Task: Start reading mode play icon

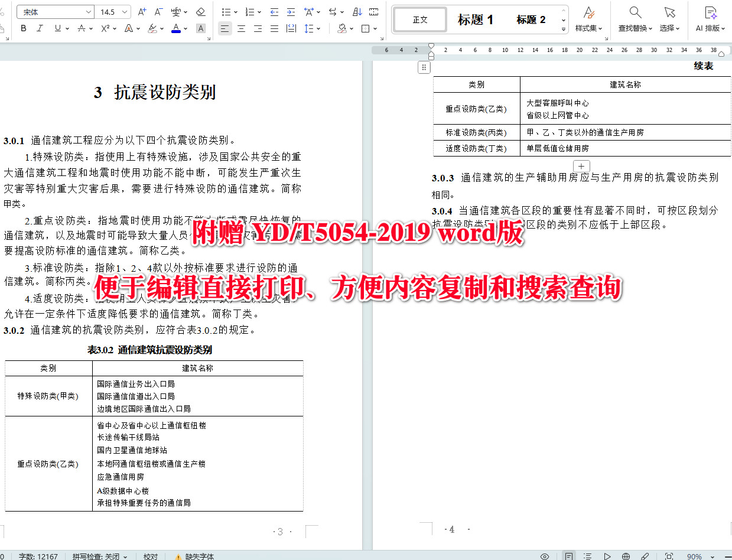Action: pyautogui.click(x=607, y=556)
